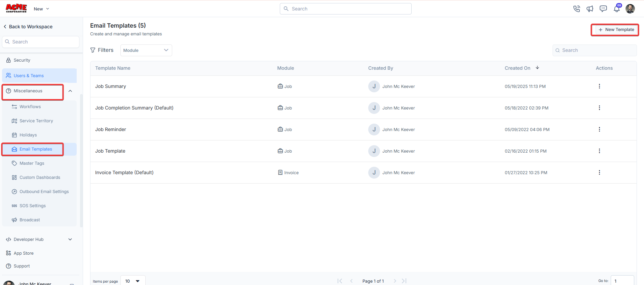Screen dimensions: 644x285
Task: Open actions menu for Job Template
Action: [599, 151]
